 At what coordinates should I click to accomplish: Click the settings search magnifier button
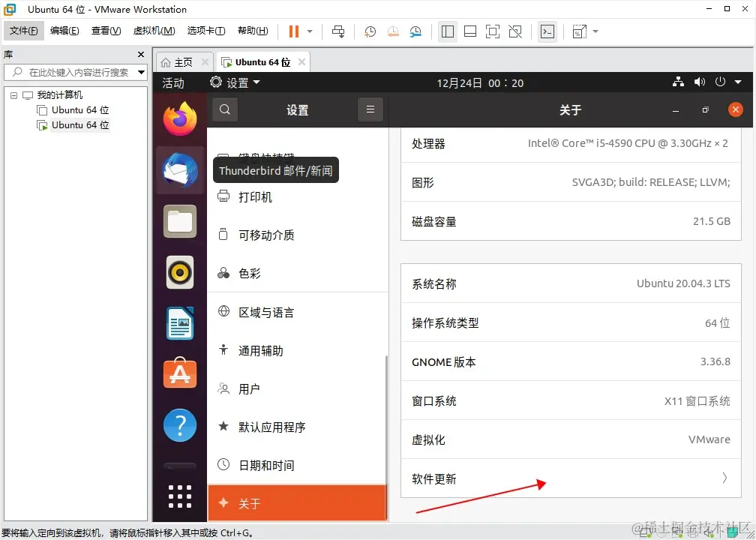click(225, 109)
